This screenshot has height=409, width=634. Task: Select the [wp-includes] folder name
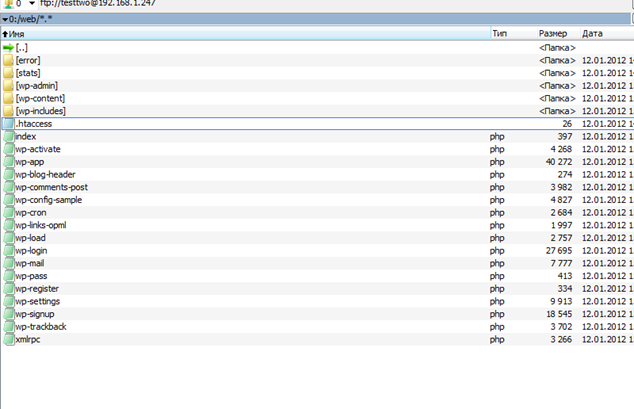click(40, 111)
